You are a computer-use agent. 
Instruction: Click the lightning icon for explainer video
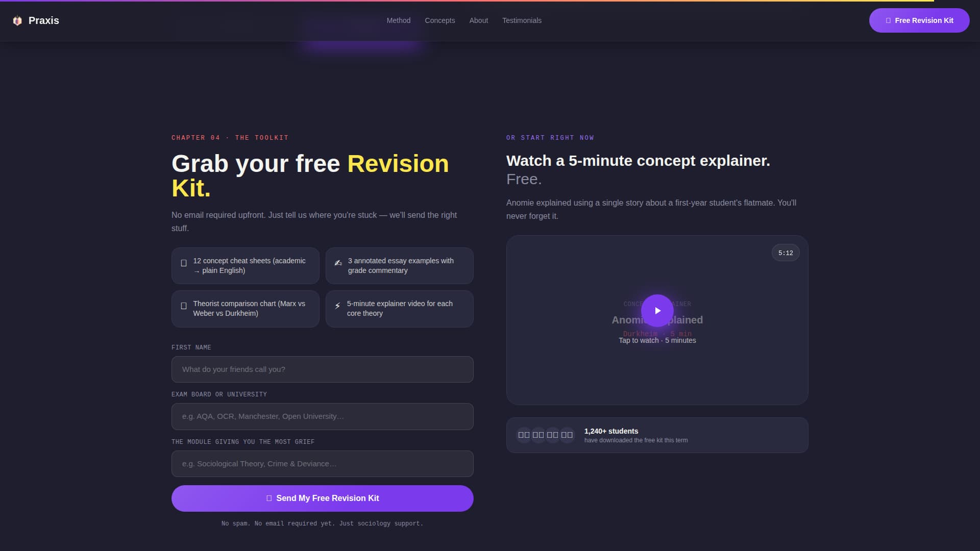337,306
